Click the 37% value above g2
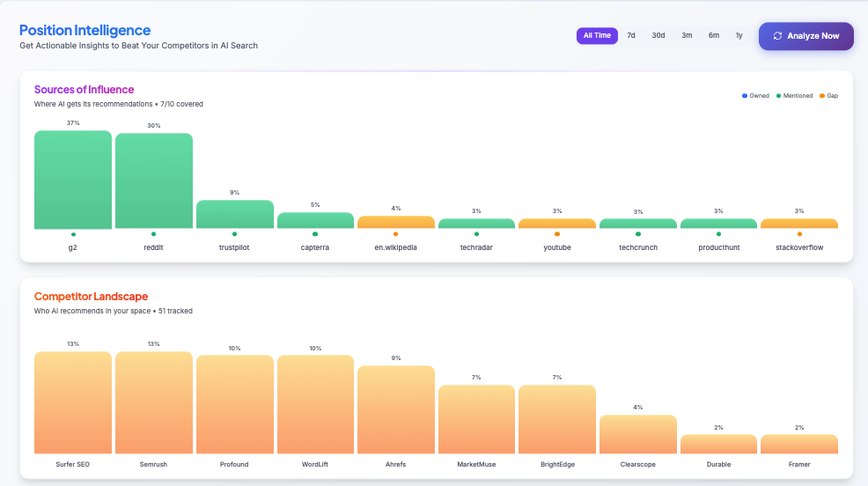Viewport: 868px width, 486px height. coord(73,123)
